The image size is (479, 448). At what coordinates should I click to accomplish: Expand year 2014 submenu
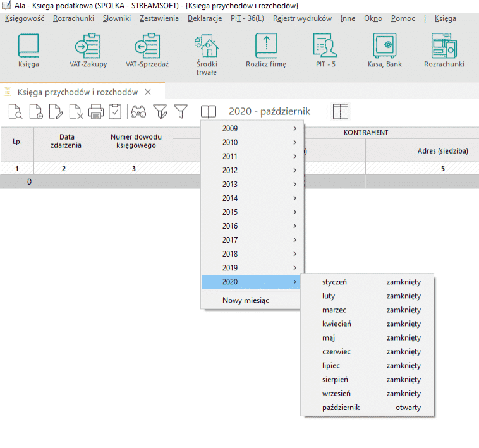[x=252, y=198]
